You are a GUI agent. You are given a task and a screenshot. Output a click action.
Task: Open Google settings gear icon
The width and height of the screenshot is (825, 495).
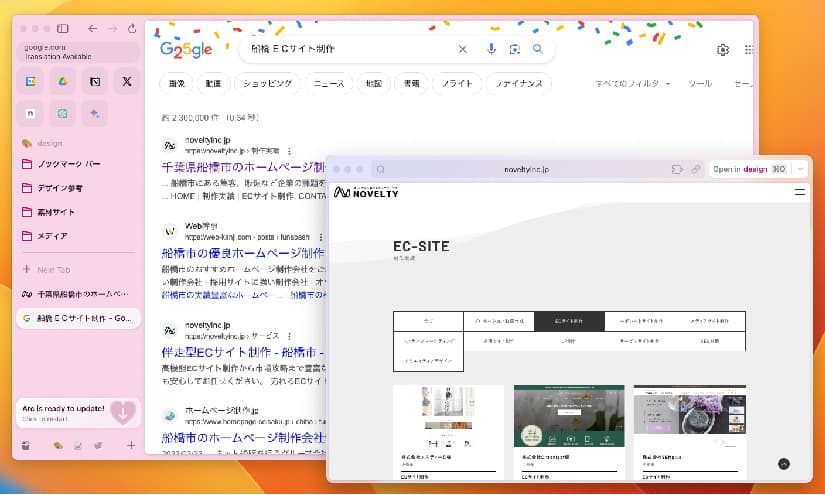[723, 49]
